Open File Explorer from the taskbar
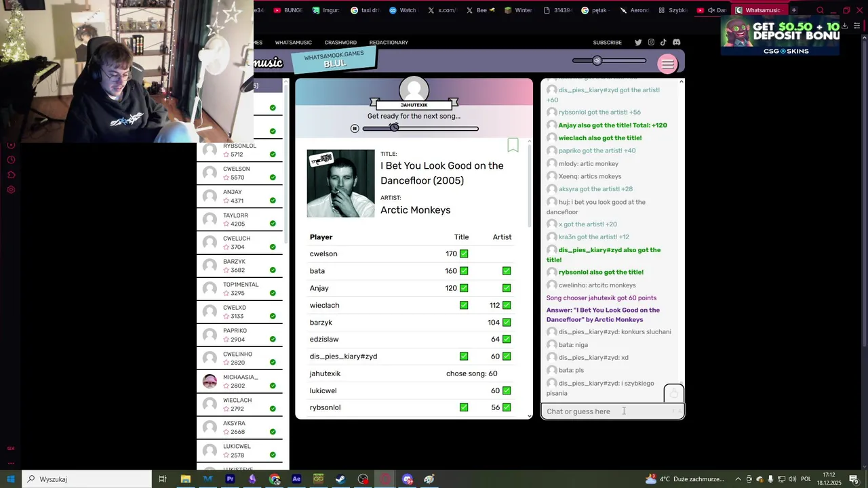 tap(185, 479)
